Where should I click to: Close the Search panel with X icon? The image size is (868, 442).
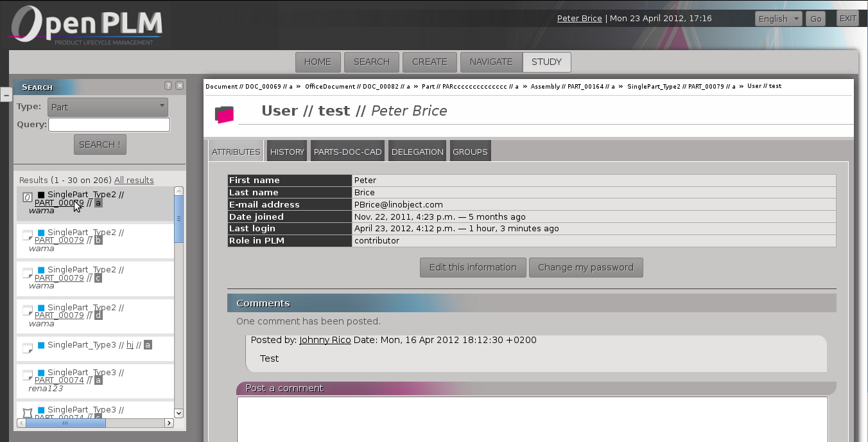pos(179,85)
